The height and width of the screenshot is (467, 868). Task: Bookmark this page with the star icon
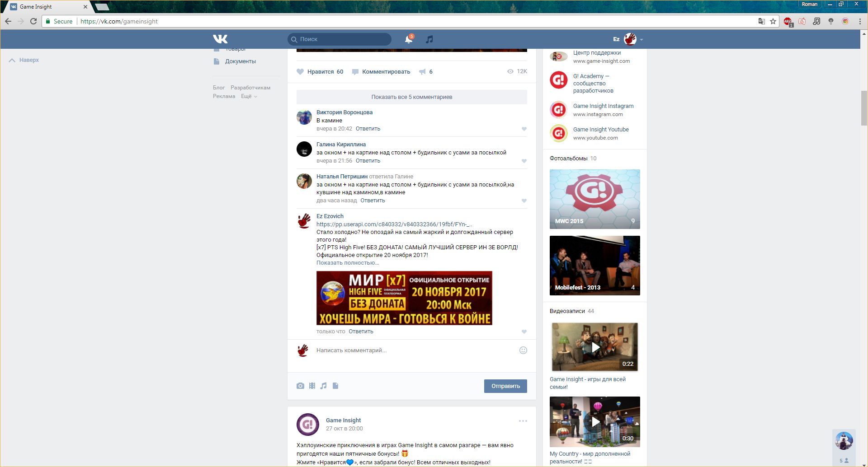[x=773, y=21]
